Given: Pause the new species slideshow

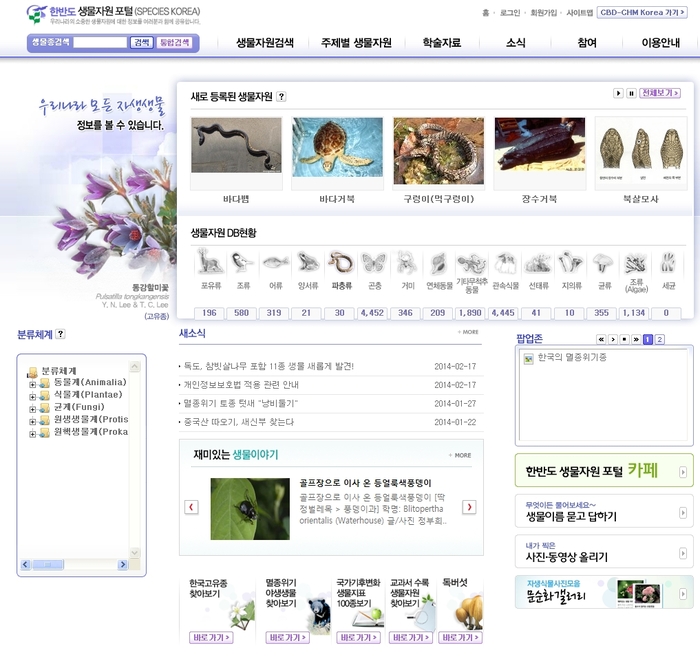Looking at the screenshot, I should click(x=631, y=93).
